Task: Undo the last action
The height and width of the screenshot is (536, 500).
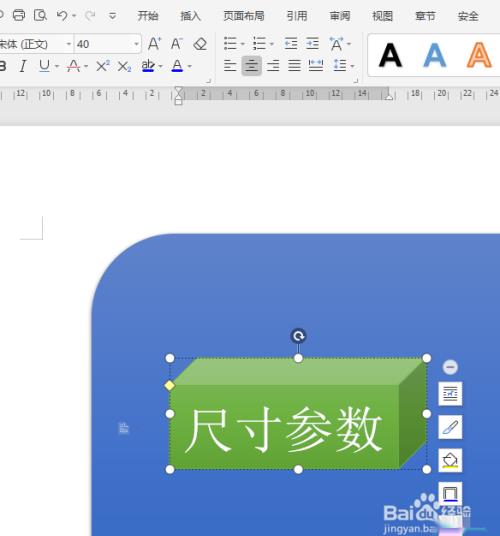Action: click(62, 15)
